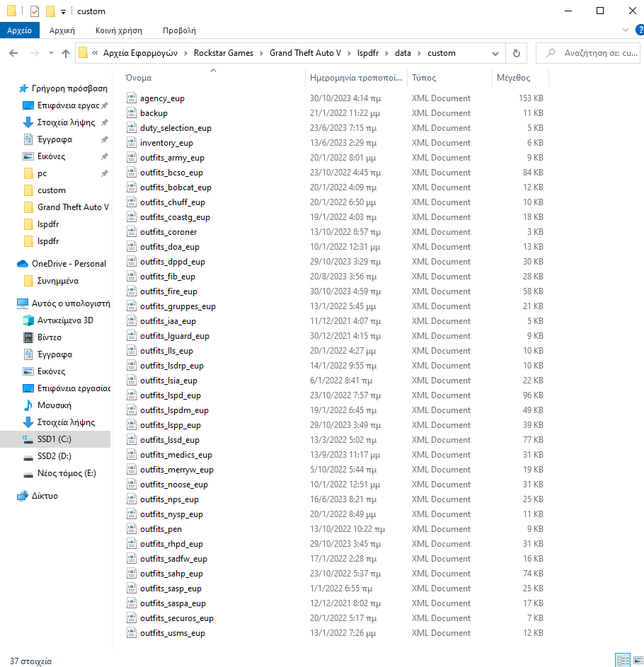The height and width of the screenshot is (667, 644).
Task: Select the outfits_usms_eup file icon
Action: [132, 632]
